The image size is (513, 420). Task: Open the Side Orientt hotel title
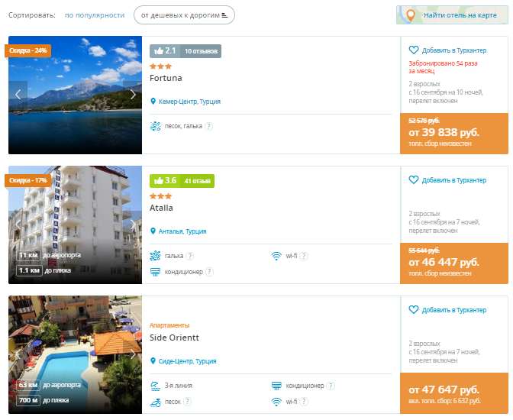pyautogui.click(x=174, y=338)
